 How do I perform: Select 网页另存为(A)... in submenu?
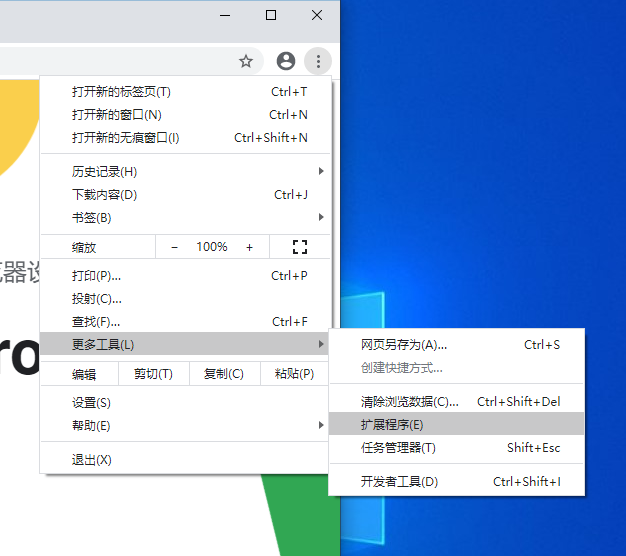[456, 344]
